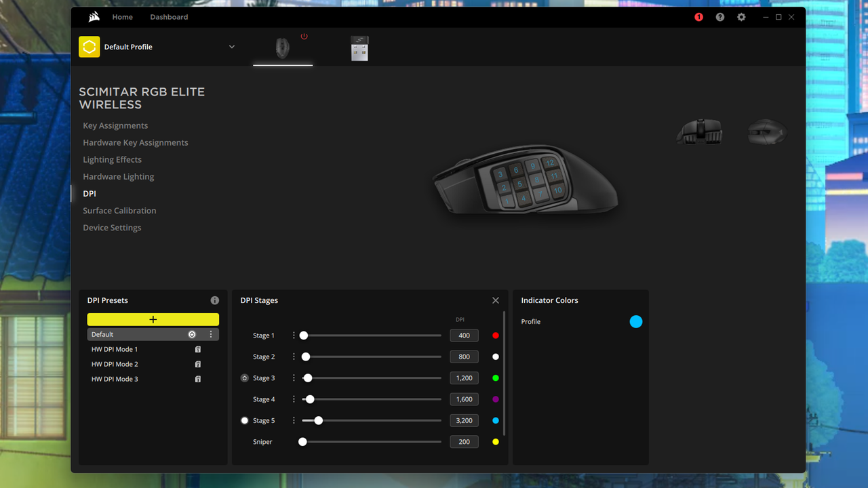Switch to the front view mouse thumbnail
Viewport: 868px width, 488px height.
point(699,131)
